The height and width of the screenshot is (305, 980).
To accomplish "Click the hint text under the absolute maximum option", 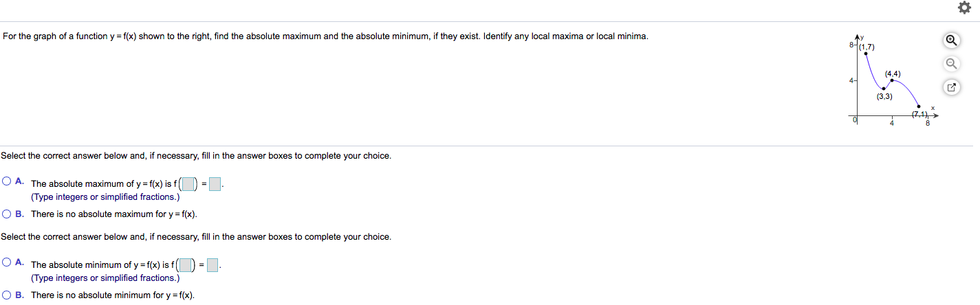I will pyautogui.click(x=105, y=197).
